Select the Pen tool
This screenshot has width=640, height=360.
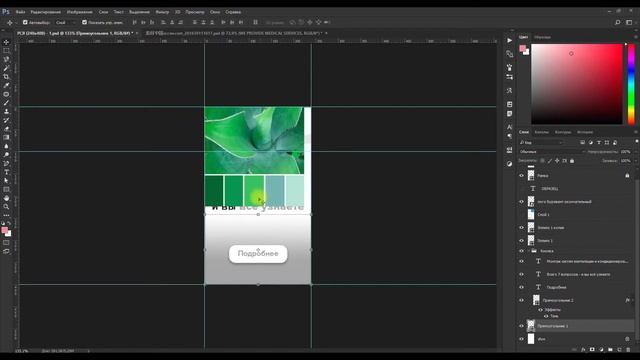[x=6, y=163]
